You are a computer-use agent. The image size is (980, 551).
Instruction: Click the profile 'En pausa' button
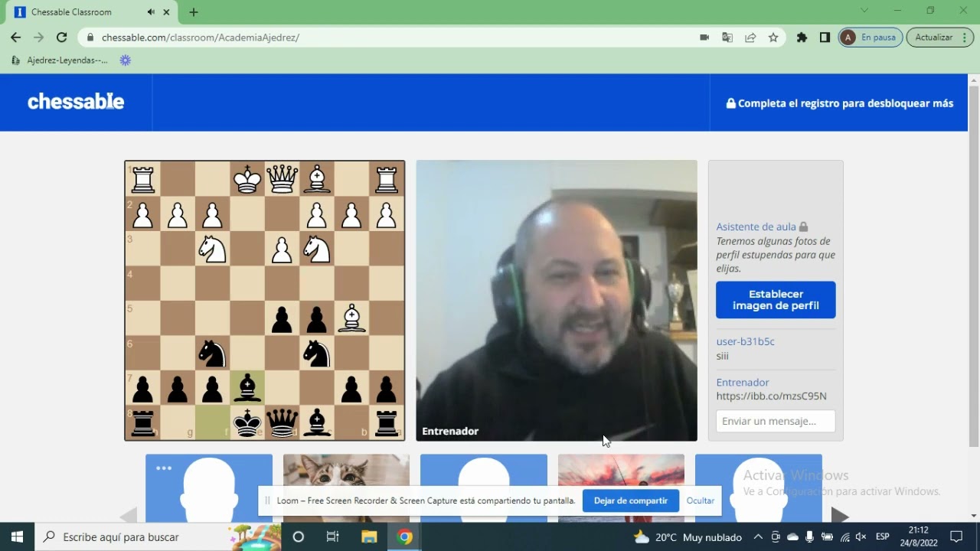click(871, 37)
